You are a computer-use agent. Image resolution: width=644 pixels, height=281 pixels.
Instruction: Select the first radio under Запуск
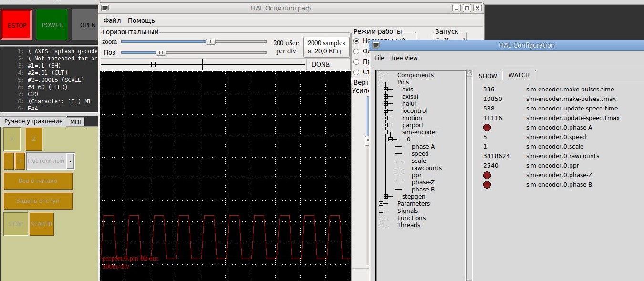(438, 41)
